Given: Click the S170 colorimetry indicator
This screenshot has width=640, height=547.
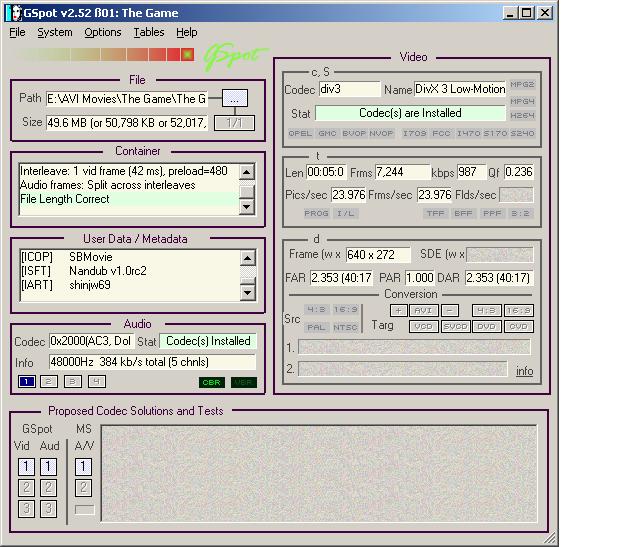Looking at the screenshot, I should 495,133.
